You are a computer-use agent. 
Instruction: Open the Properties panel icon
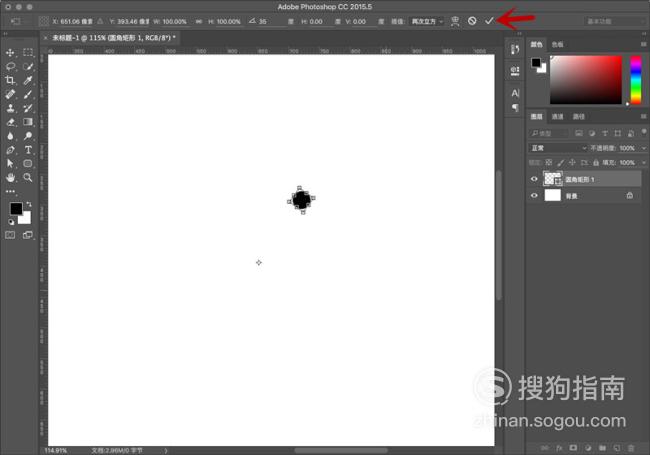pos(515,71)
